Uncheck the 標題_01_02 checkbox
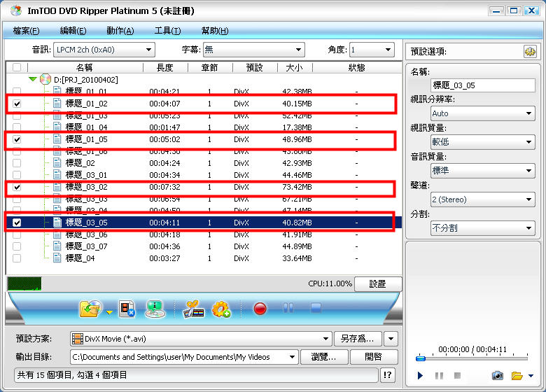Screen dimensions: 546x392 (17, 104)
